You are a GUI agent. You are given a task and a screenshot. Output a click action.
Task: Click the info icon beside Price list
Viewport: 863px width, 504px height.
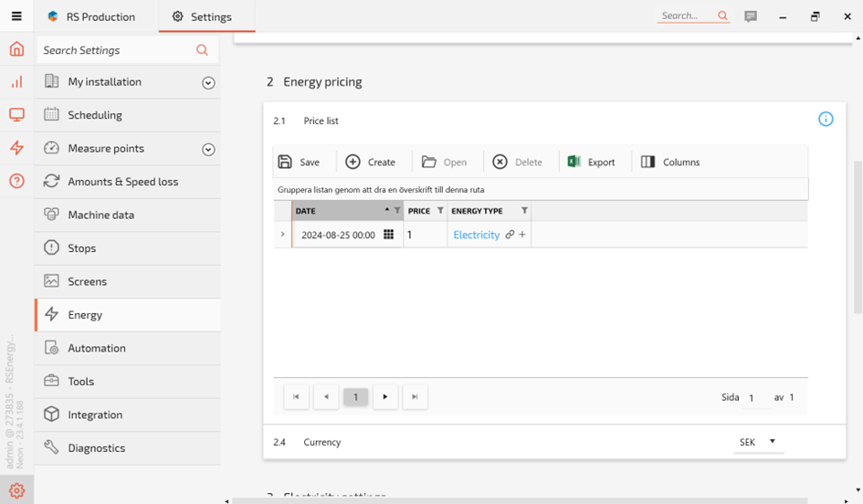(x=826, y=120)
